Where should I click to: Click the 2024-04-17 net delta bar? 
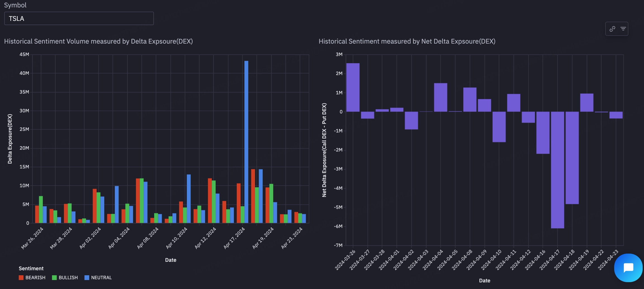coord(557,170)
